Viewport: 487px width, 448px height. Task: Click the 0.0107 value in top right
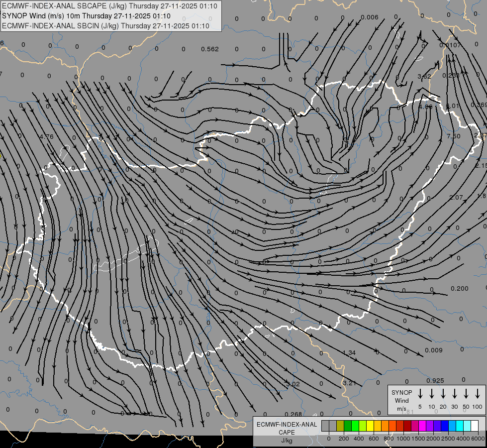(450, 45)
